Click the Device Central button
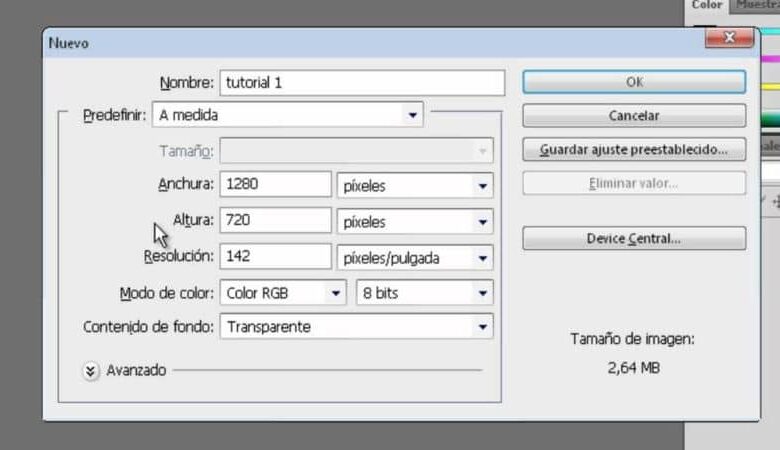Image resolution: width=780 pixels, height=450 pixels. pyautogui.click(x=634, y=238)
